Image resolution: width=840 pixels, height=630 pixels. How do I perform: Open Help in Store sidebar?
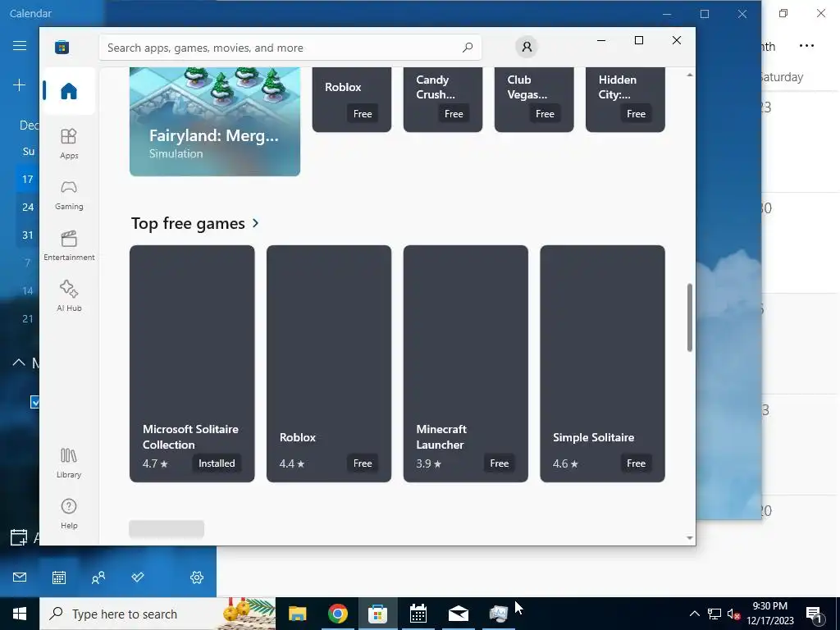pos(69,514)
